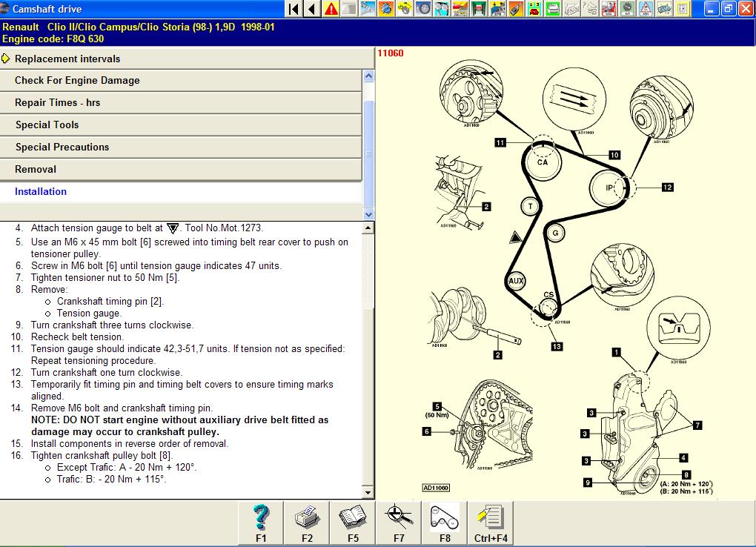Click the yellow arrow beside Replacement intervals
Viewport: 756px width, 547px height.
[x=5, y=59]
